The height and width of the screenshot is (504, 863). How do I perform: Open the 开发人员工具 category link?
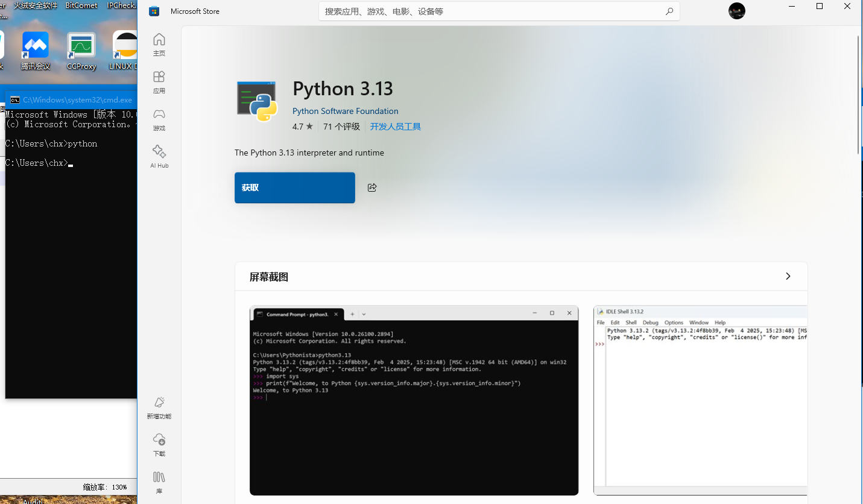tap(396, 127)
